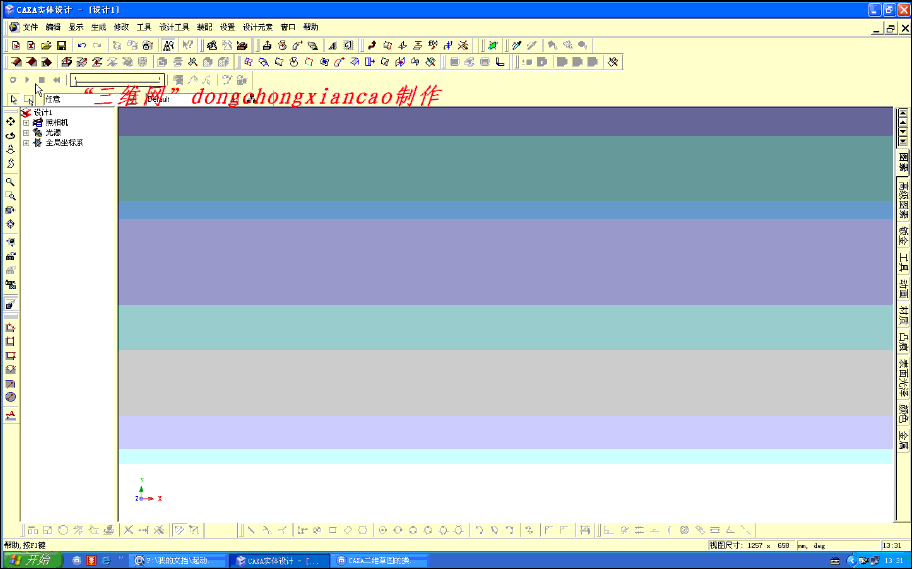Click the sketch rectangle tool in bottom toolbar
Image resolution: width=912 pixels, height=569 pixels.
333,530
